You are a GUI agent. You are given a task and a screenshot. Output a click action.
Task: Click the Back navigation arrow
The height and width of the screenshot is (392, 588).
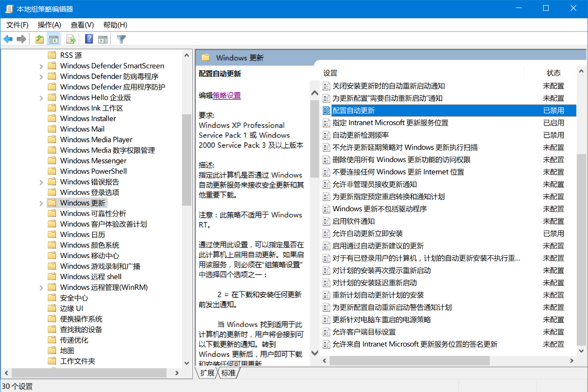coord(8,39)
